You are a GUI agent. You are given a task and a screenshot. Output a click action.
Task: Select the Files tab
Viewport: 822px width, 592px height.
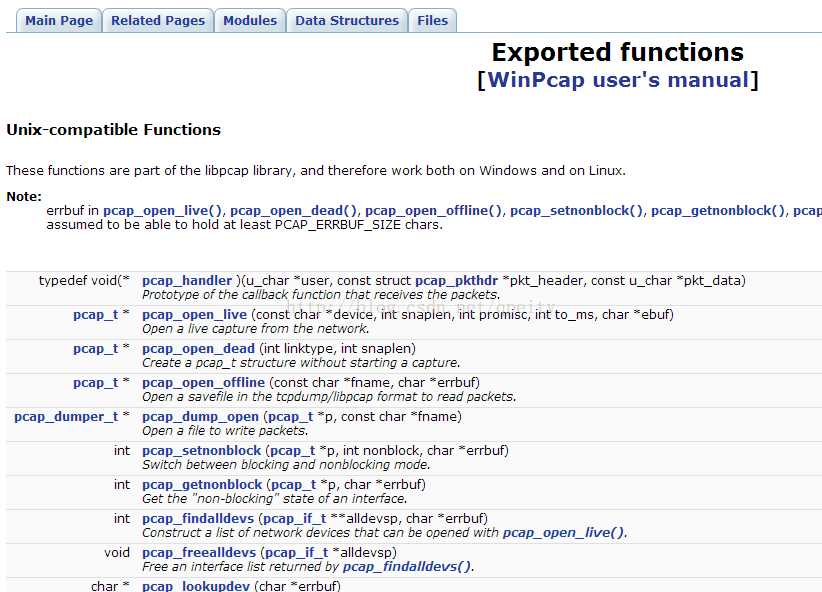(x=432, y=20)
